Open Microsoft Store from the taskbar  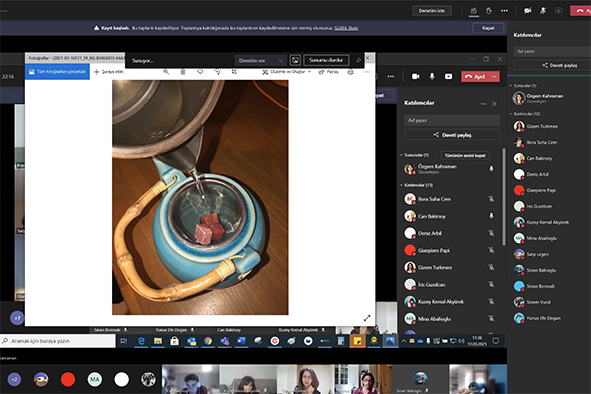point(174,341)
